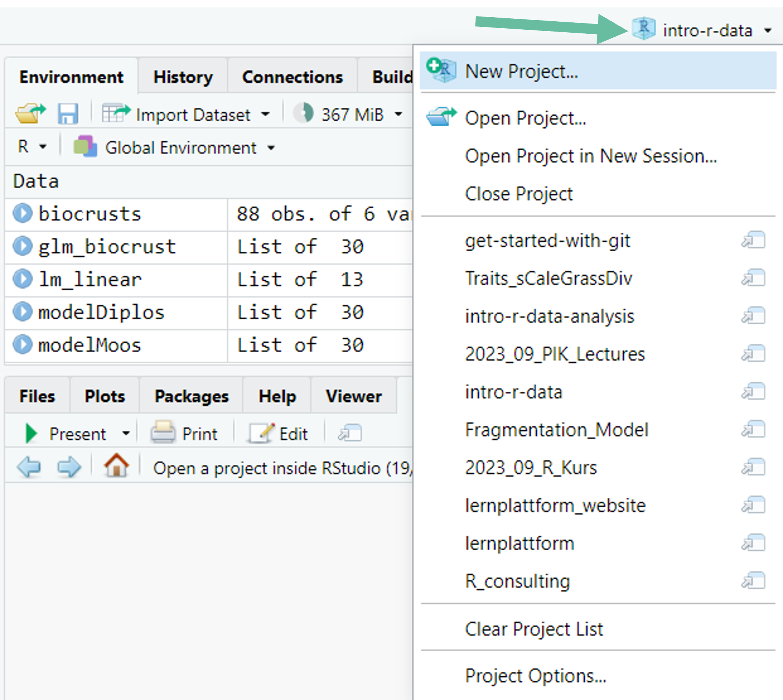Open the lernplattform_website recent project

pos(555,506)
